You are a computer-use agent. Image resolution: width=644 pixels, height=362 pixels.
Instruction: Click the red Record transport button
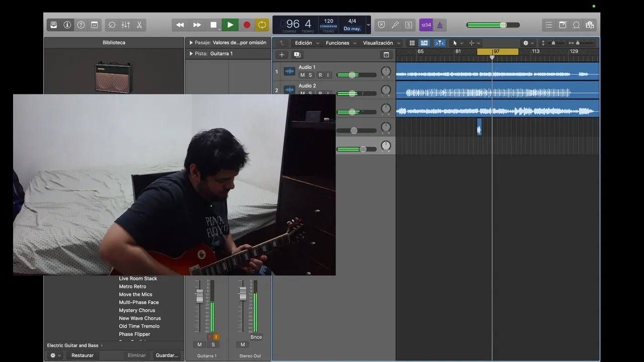click(247, 25)
